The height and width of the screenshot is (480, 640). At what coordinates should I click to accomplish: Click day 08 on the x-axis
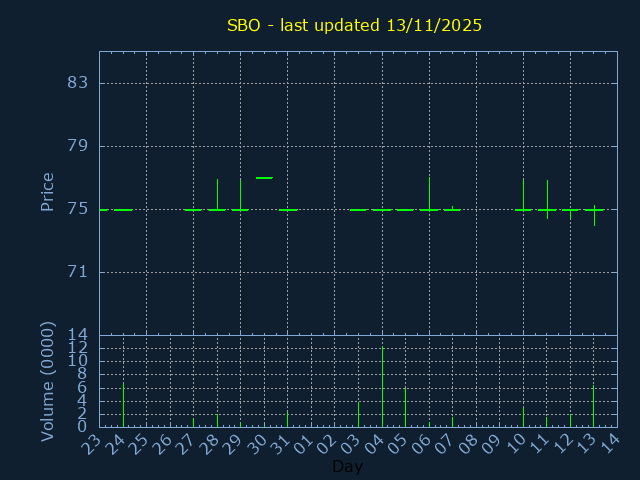470,444
